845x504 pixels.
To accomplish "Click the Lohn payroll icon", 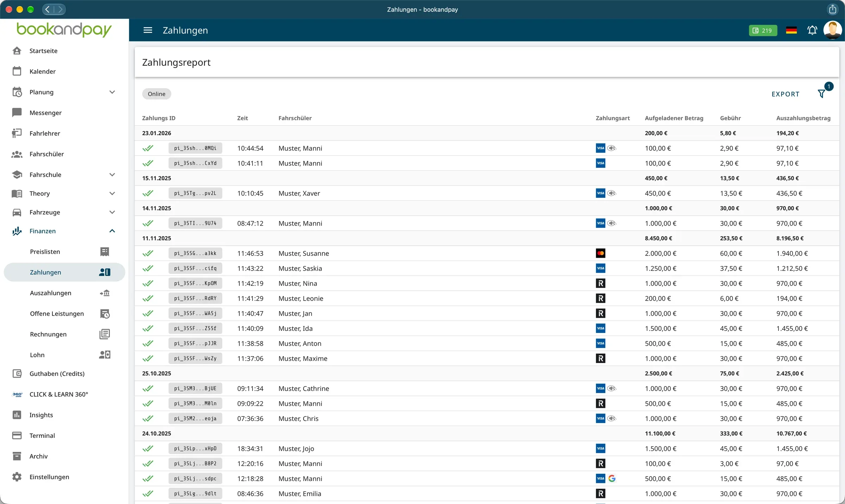I will pos(105,355).
